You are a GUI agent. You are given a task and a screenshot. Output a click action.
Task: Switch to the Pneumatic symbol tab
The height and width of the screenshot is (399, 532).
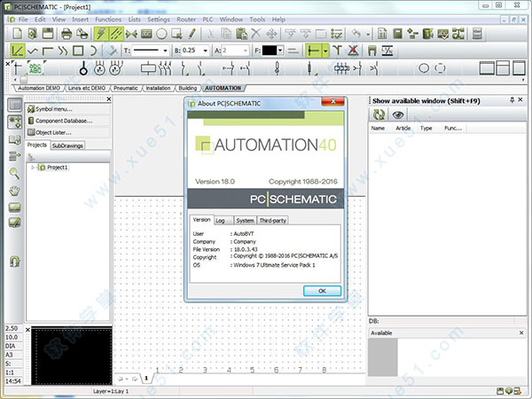[x=126, y=88]
